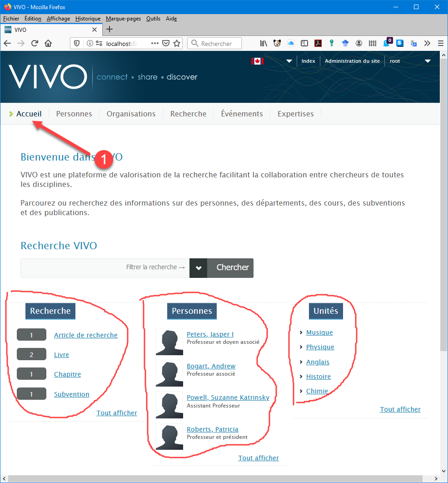Click the Chercher search button

point(230,268)
